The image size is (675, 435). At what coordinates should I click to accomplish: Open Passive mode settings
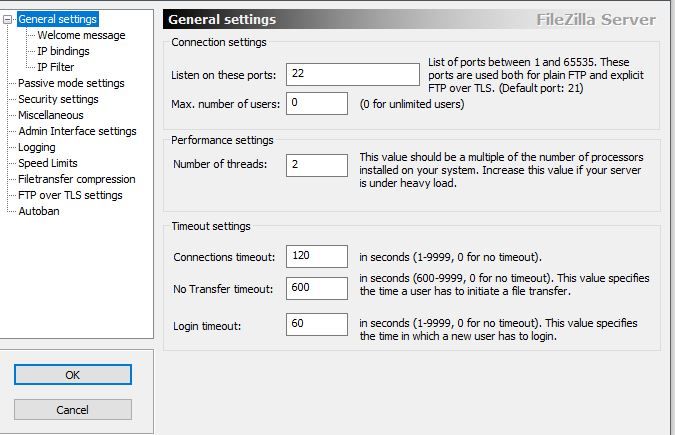pyautogui.click(x=71, y=83)
